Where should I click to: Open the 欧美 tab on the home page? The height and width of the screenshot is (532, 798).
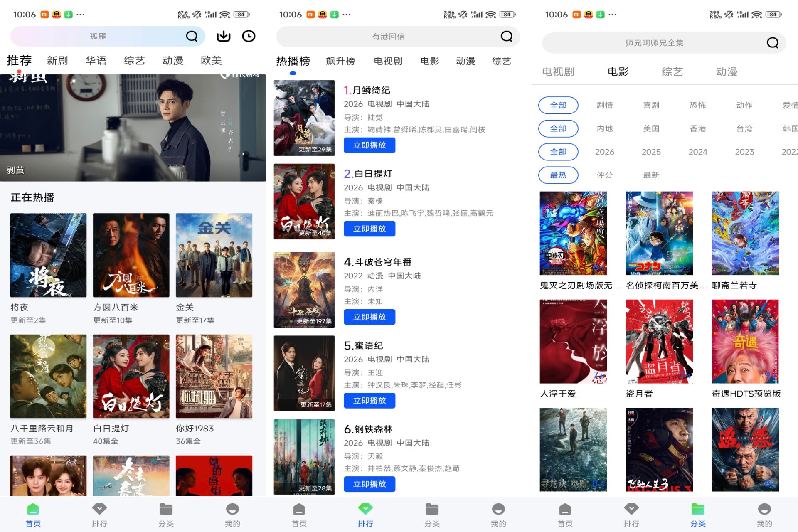pyautogui.click(x=211, y=60)
